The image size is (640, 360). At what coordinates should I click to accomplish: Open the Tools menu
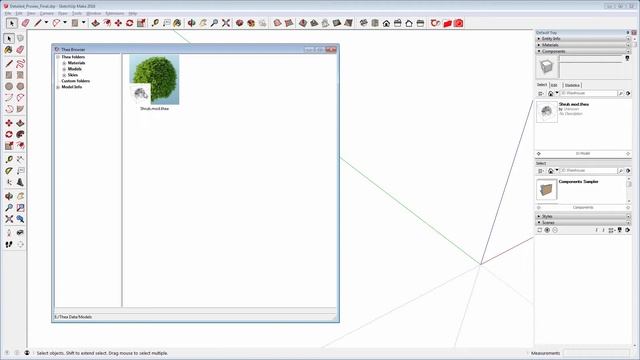coord(77,13)
